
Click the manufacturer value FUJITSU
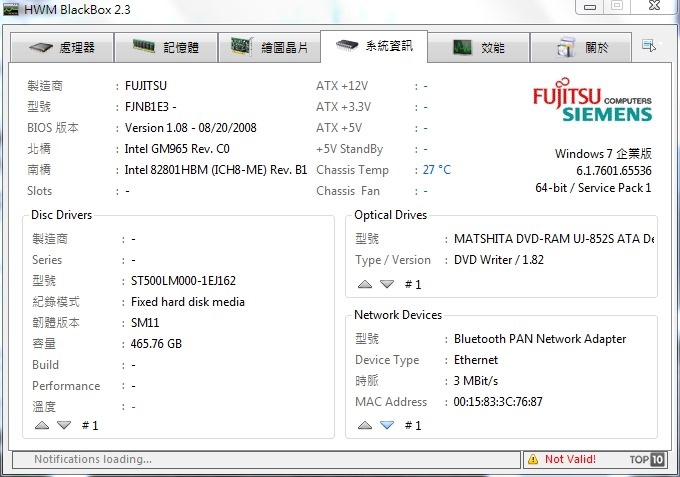(x=146, y=86)
